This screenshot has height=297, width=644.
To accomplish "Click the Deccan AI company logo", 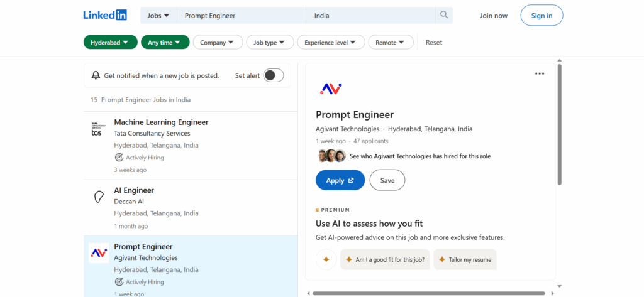I will [x=98, y=197].
